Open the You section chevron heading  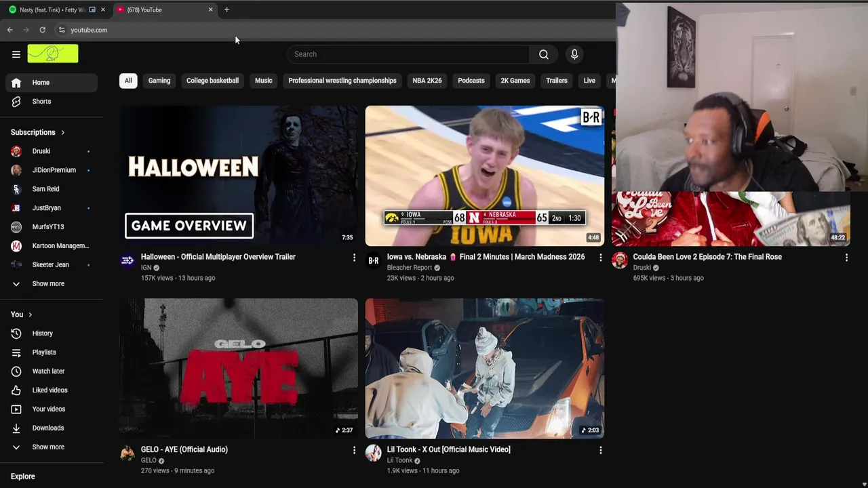[x=22, y=314]
